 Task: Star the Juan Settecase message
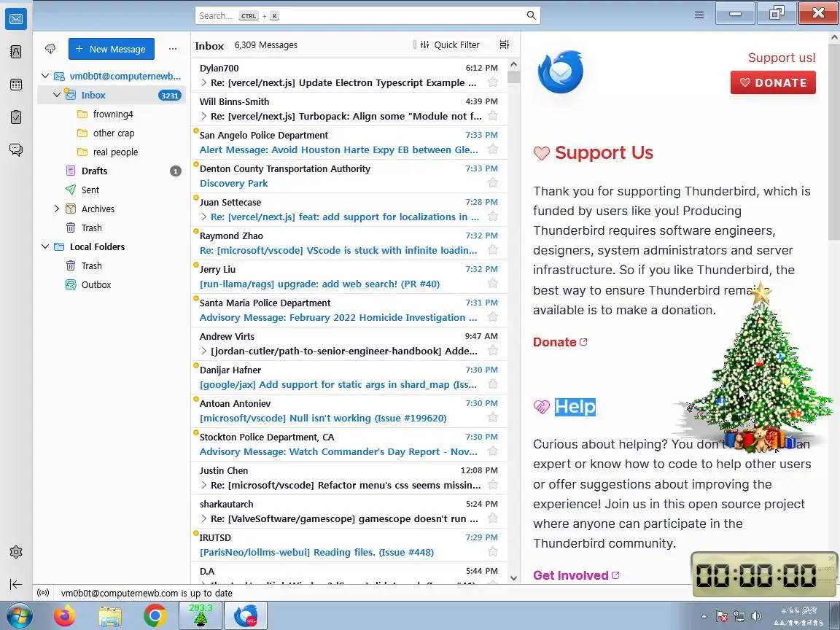[x=493, y=217]
